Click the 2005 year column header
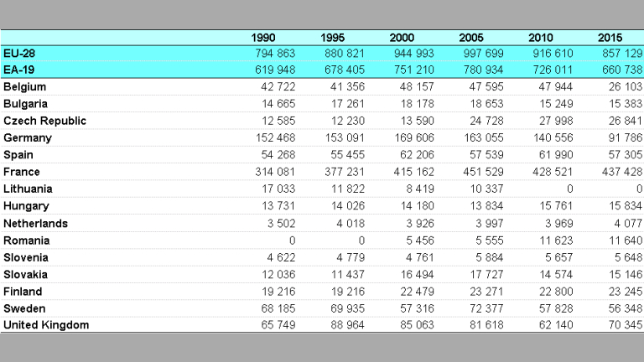Viewport: 644px width, 362px height. pyautogui.click(x=470, y=38)
